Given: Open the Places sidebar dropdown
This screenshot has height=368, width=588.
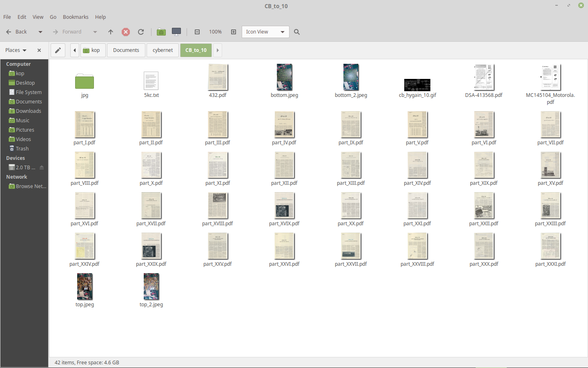Looking at the screenshot, I should (16, 50).
